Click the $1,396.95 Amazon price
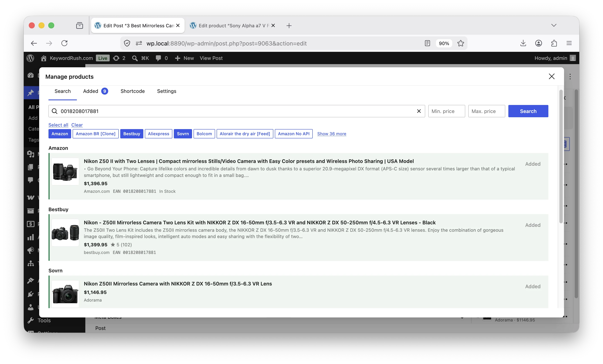This screenshot has height=364, width=603. point(95,183)
